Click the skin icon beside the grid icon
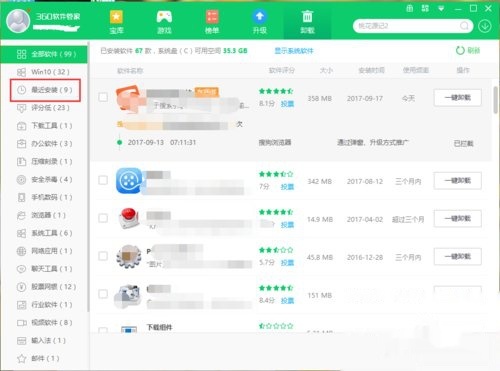This screenshot has width=500, height=371. pos(409,8)
